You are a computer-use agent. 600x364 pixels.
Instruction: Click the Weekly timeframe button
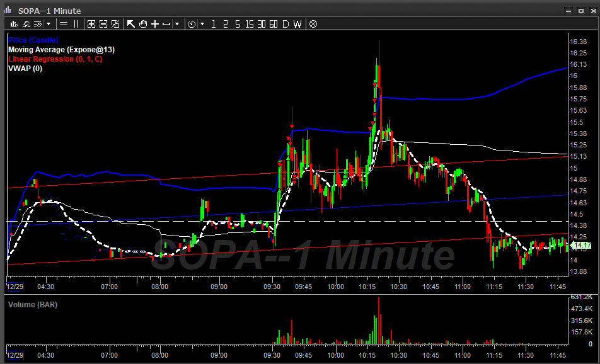coord(297,24)
